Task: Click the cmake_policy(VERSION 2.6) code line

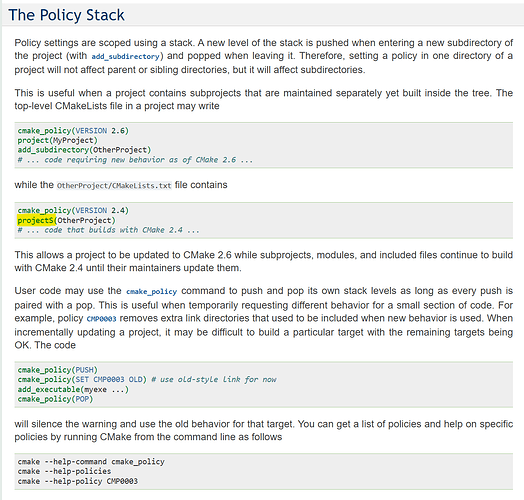Action: coord(73,131)
